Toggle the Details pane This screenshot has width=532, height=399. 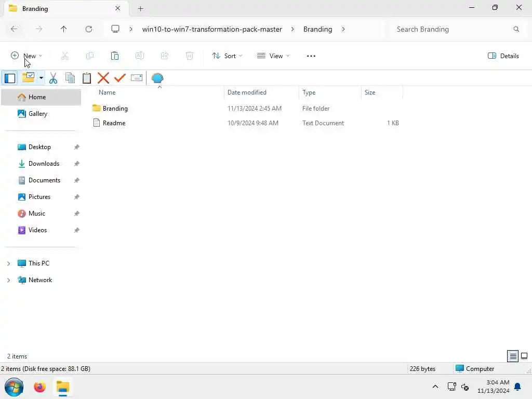click(x=503, y=56)
